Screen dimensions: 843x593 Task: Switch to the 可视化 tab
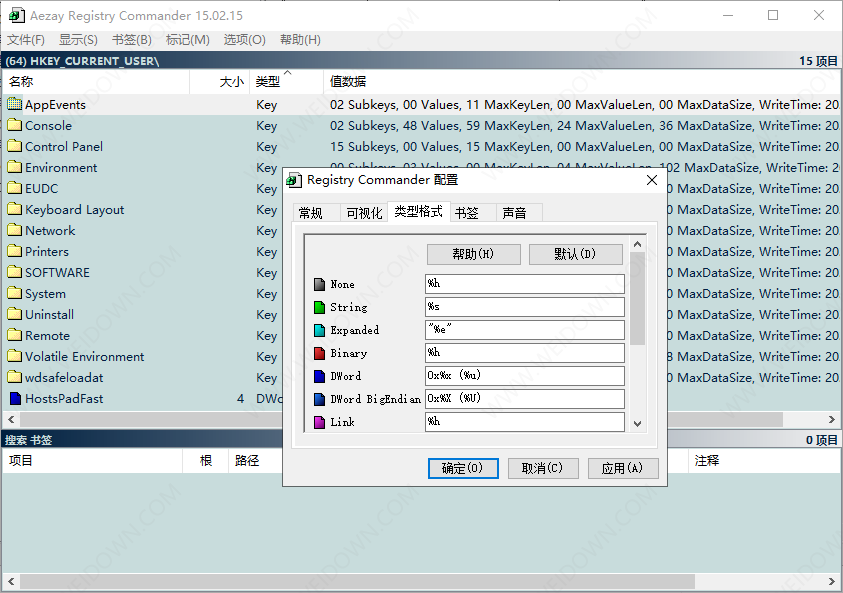[364, 213]
